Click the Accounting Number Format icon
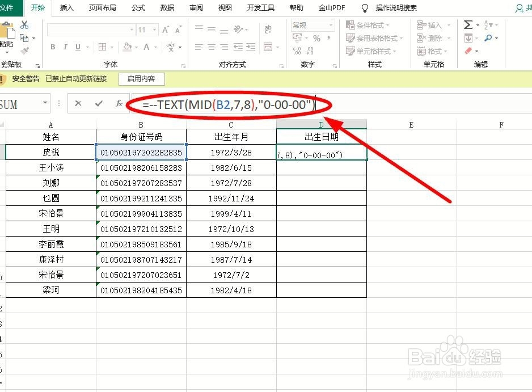The height and width of the screenshot is (392, 532). tap(297, 37)
